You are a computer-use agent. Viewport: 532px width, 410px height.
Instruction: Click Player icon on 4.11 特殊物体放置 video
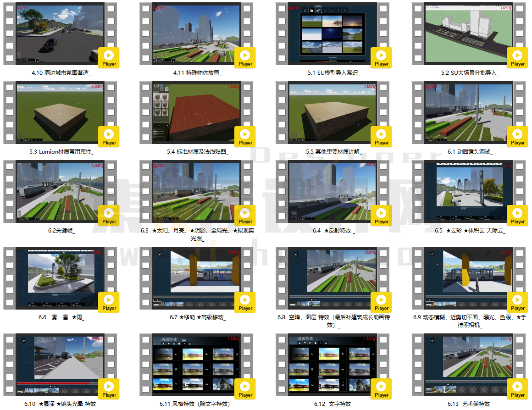click(x=245, y=58)
